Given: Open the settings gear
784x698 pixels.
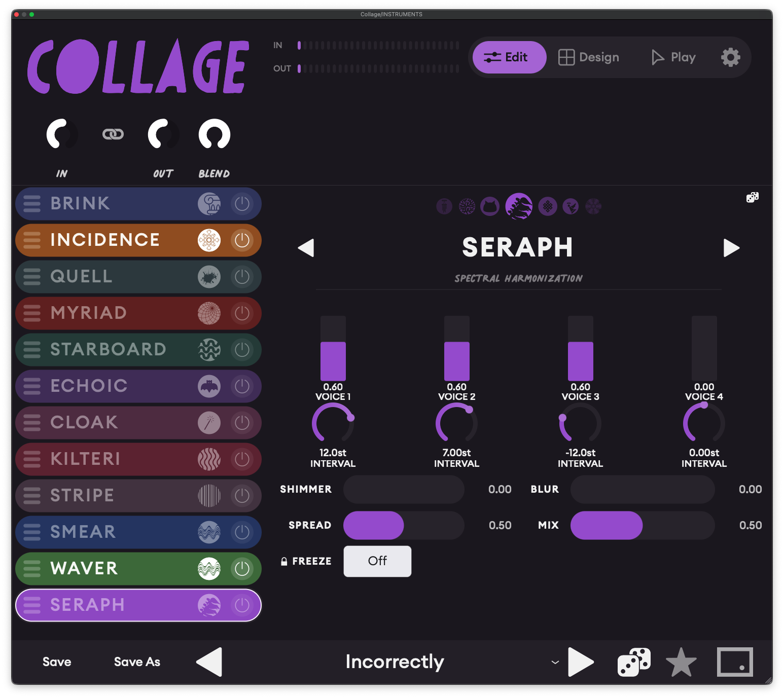Looking at the screenshot, I should click(x=731, y=57).
